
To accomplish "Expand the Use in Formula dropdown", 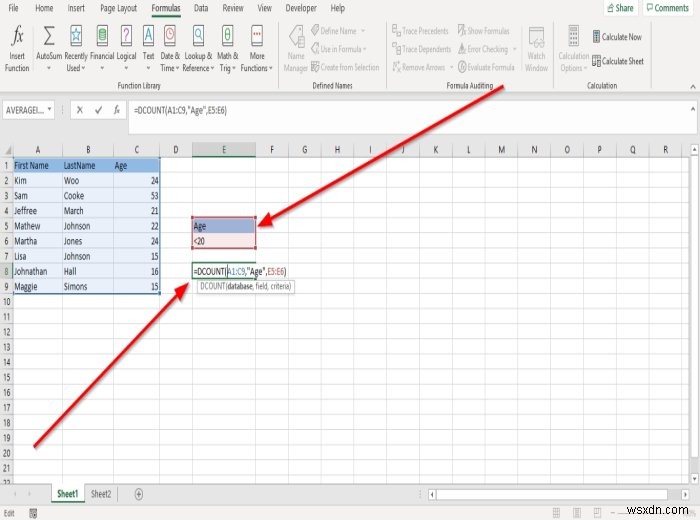I will tap(365, 49).
